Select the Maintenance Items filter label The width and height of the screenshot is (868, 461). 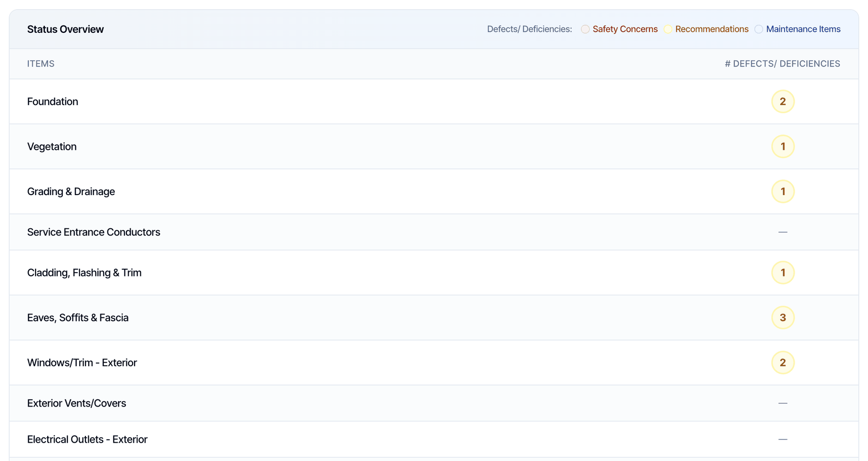click(803, 29)
